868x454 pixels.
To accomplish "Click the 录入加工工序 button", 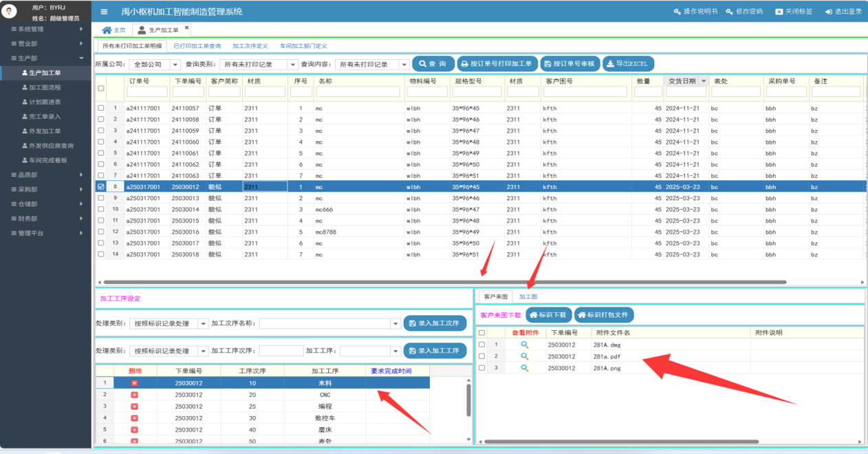I will (x=433, y=351).
